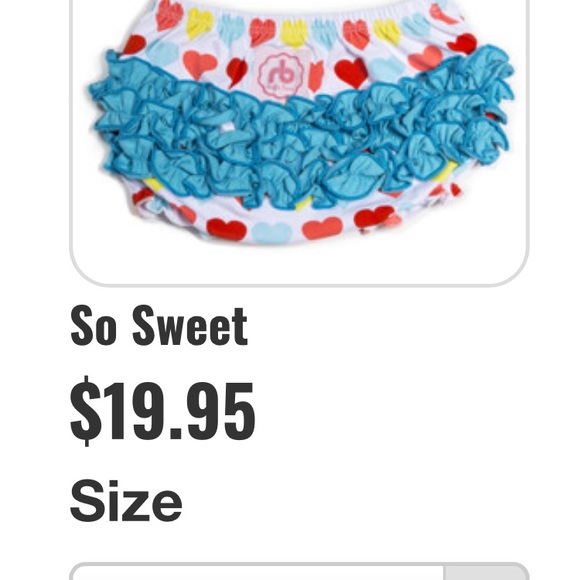Click the light blue heart at bottom hem

[x=272, y=232]
